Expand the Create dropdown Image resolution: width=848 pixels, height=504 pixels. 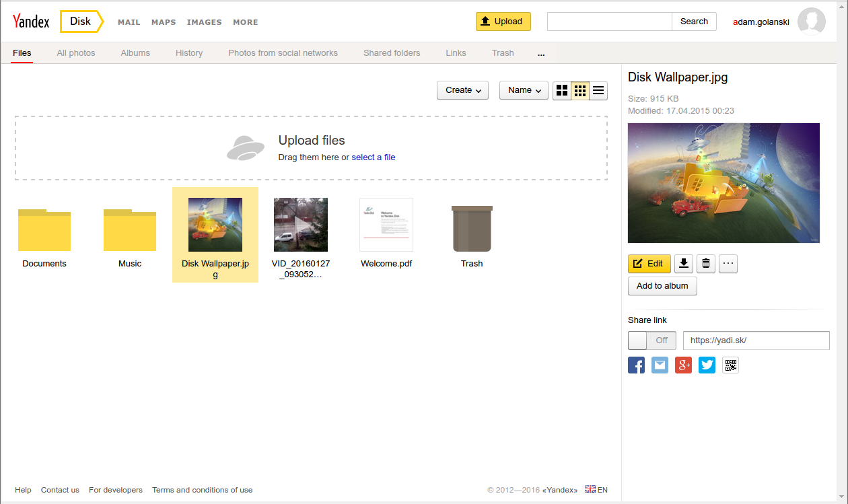(462, 90)
